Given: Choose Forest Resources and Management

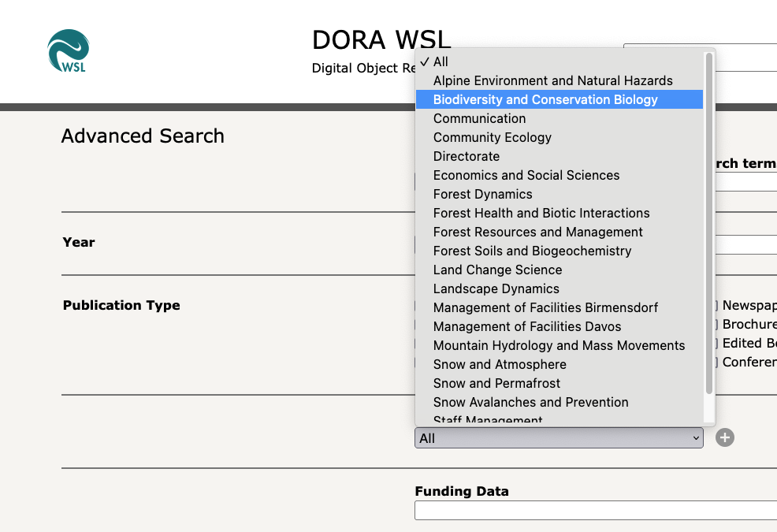Looking at the screenshot, I should point(559,232).
